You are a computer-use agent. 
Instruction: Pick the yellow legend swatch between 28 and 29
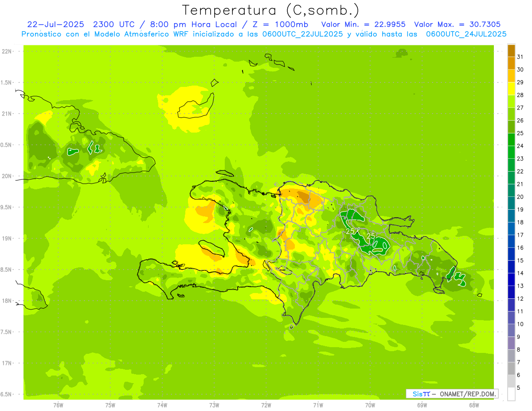pyautogui.click(x=511, y=89)
